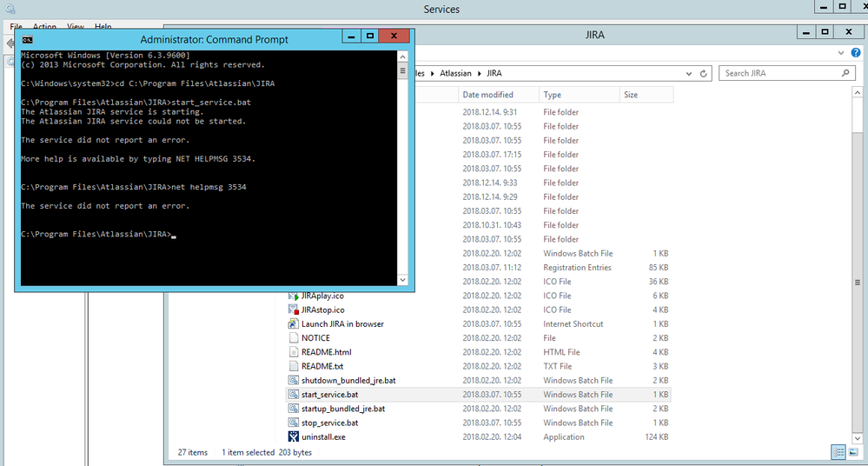Open the Help menu in Services
868x466 pixels.
(103, 27)
